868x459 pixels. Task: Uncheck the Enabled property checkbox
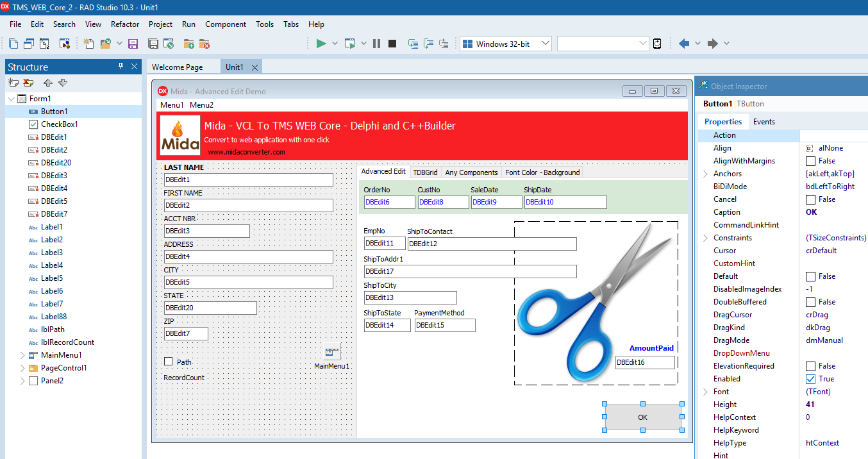[810, 379]
